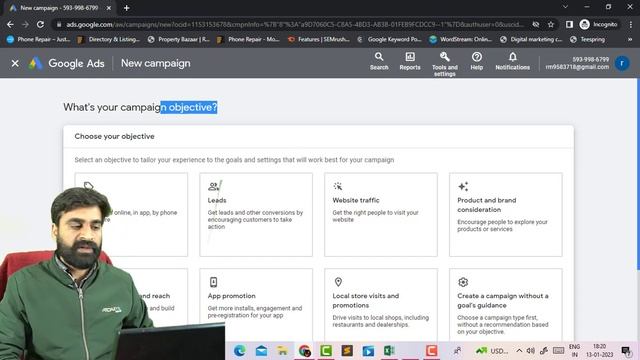The image size is (640, 360).
Task: Show more bookmarks overflow chevron
Action: tap(630, 39)
